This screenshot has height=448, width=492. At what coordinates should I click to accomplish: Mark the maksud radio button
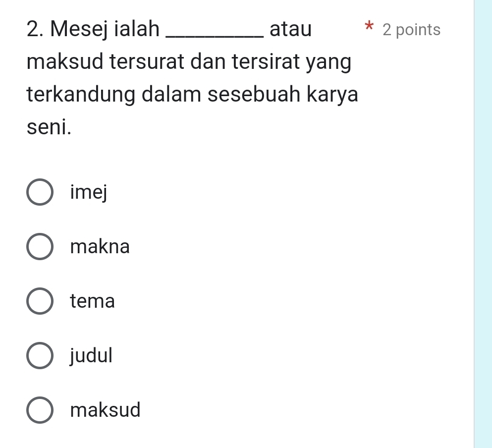pyautogui.click(x=40, y=410)
